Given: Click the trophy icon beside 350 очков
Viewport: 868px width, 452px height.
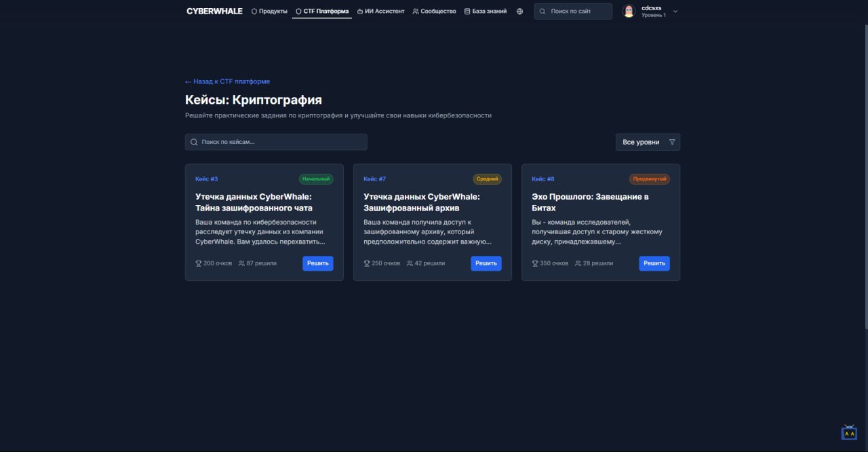Looking at the screenshot, I should (535, 263).
